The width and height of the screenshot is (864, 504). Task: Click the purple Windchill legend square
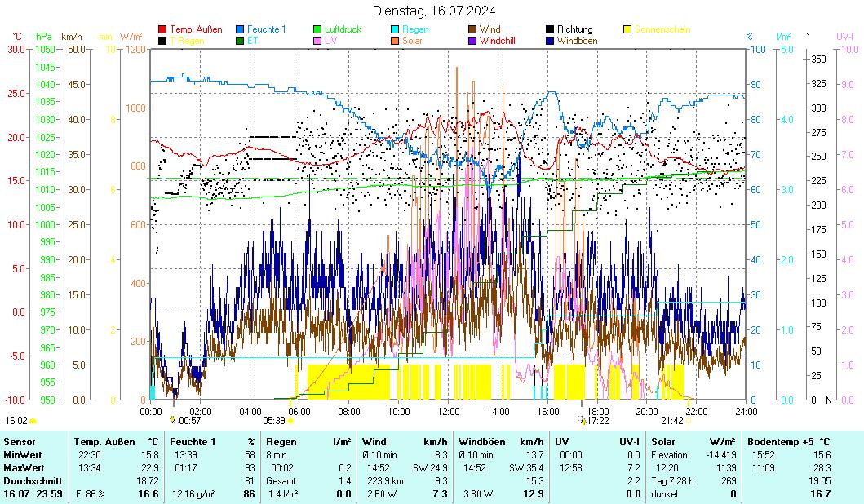(x=473, y=40)
